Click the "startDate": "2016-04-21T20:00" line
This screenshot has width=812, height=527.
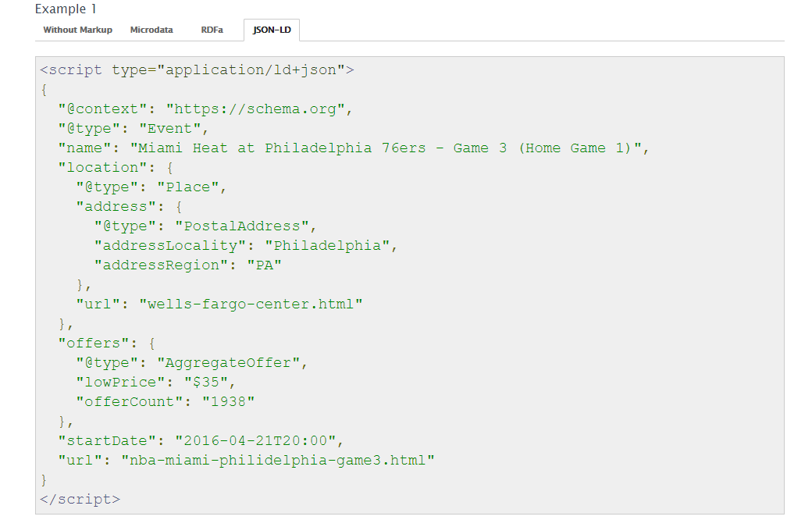coord(201,441)
